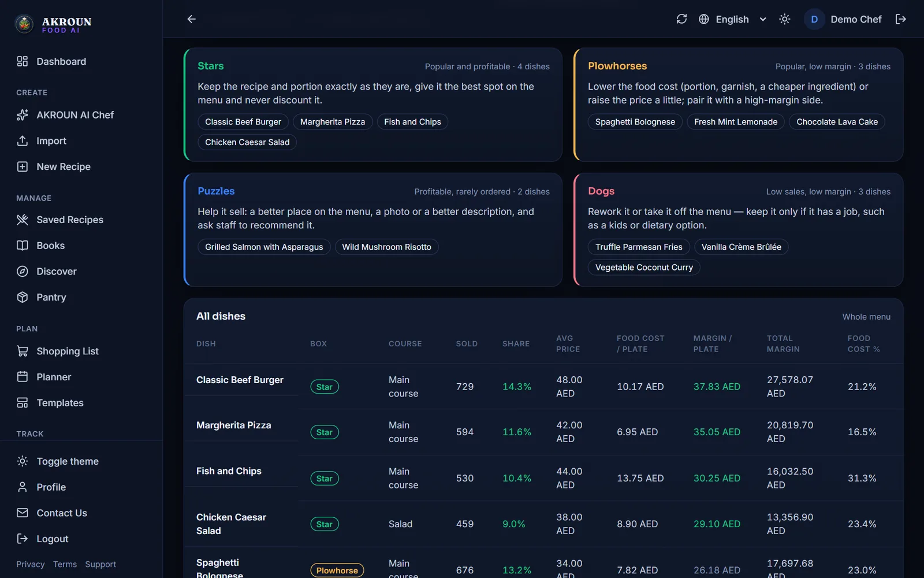Click the refresh icon in the header

[x=681, y=19]
